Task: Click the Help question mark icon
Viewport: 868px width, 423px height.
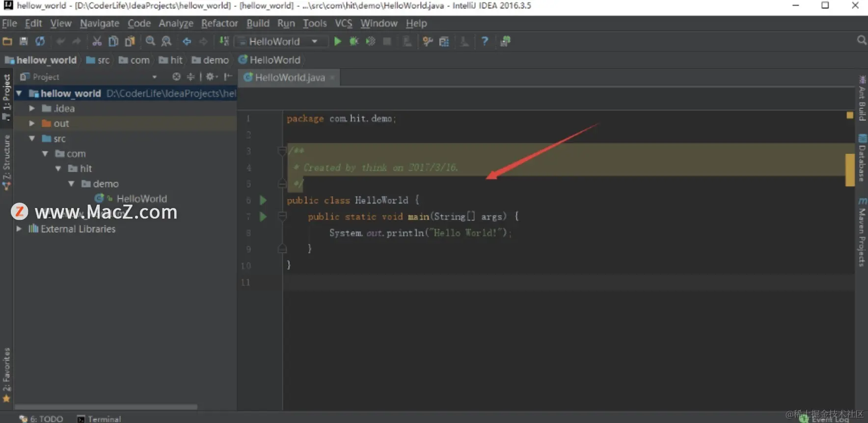Action: (x=485, y=42)
